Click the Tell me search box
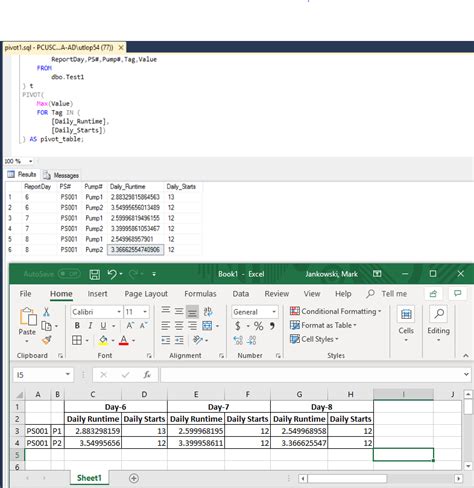Viewport: 474px width, 488px height. (x=387, y=294)
